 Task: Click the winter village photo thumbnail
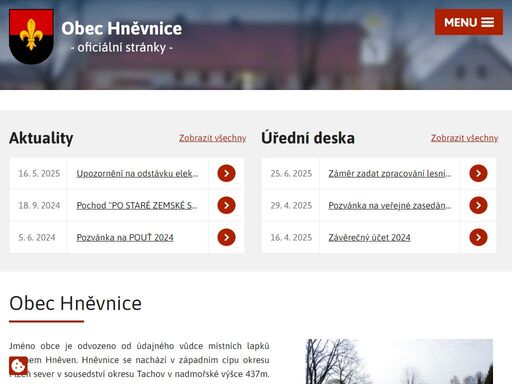click(399, 361)
